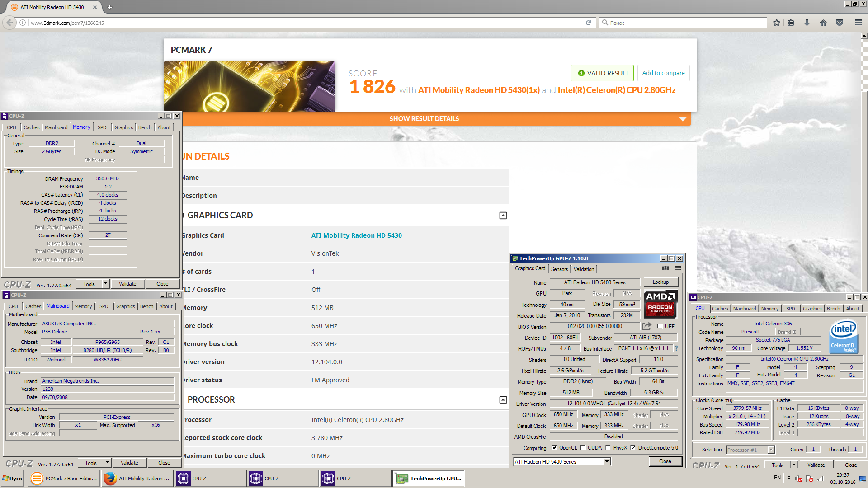Viewport: 868px width, 488px height.
Task: Switch to Graphics tab in Mainboard CPU-Z window
Action: tap(125, 306)
